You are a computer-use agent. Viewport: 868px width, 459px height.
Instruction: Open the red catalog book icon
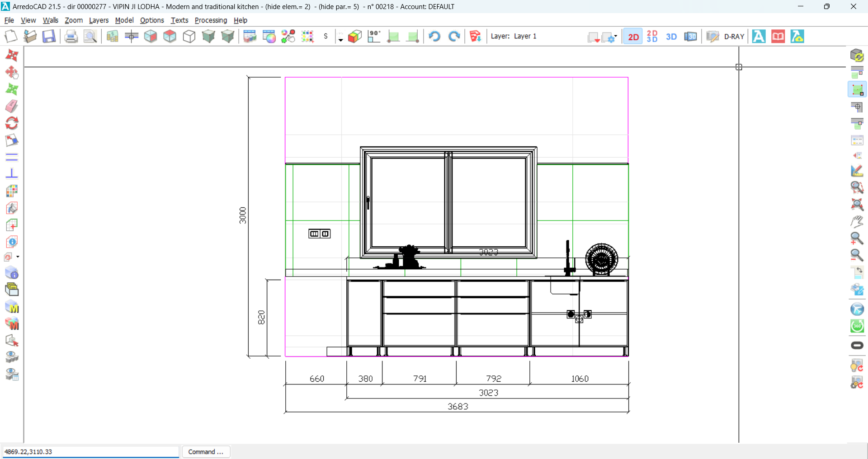coord(778,36)
